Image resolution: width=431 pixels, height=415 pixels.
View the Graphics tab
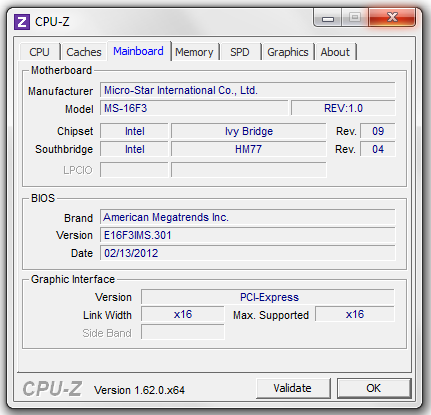[x=288, y=52]
